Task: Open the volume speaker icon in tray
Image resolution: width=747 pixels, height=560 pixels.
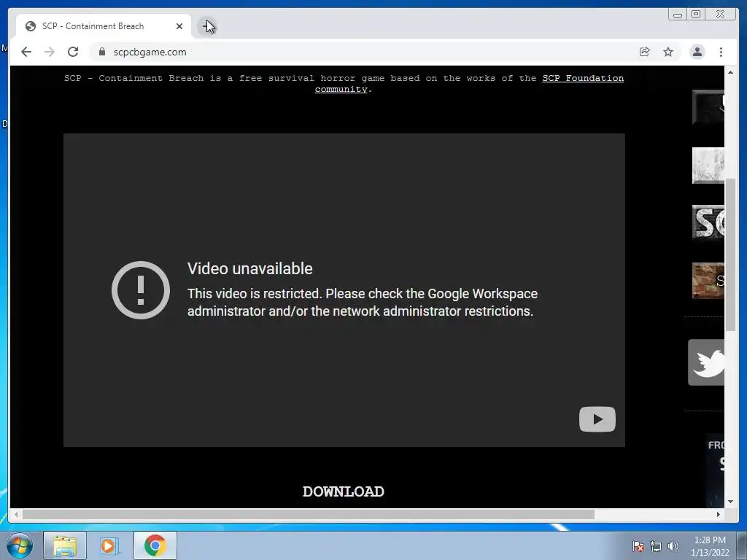Action: coord(673,546)
